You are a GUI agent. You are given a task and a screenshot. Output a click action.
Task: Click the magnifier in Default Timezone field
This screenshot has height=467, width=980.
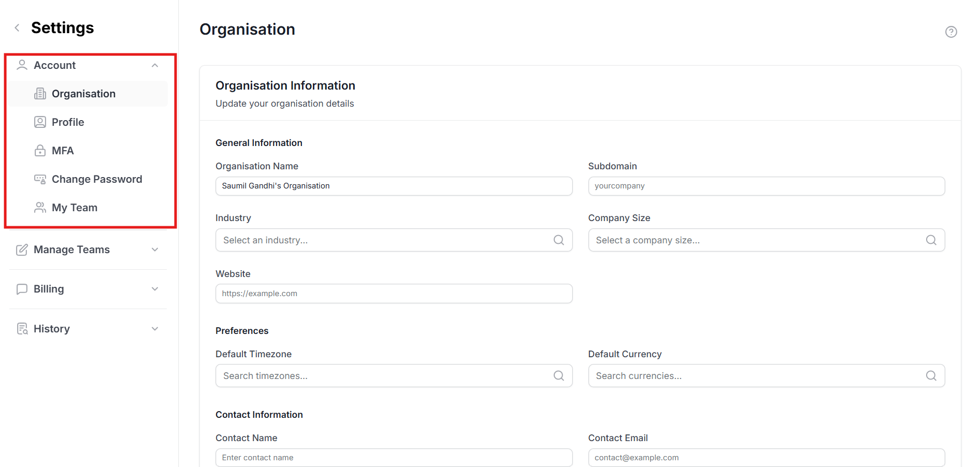tap(558, 376)
